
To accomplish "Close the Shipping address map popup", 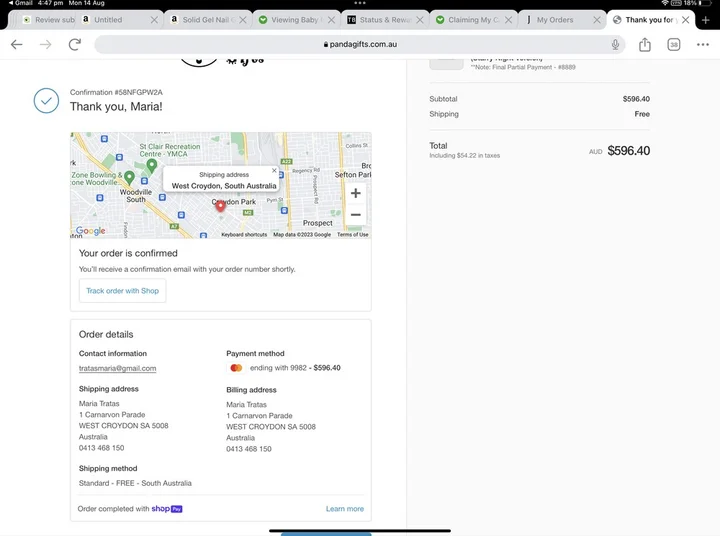I will 274,171.
